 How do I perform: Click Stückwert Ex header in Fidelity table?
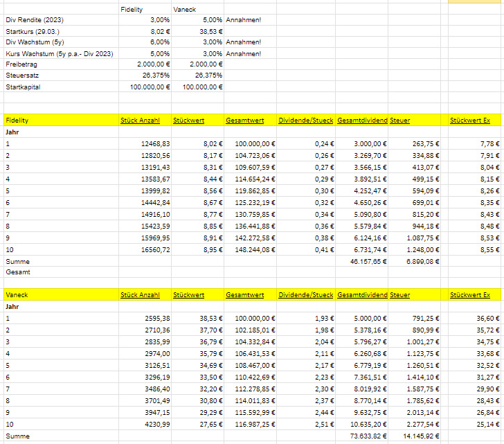(x=470, y=121)
